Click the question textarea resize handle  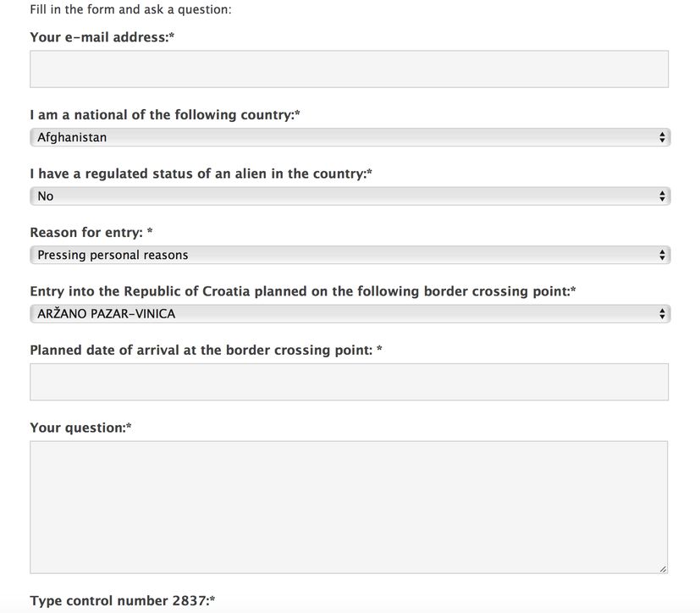(x=663, y=569)
